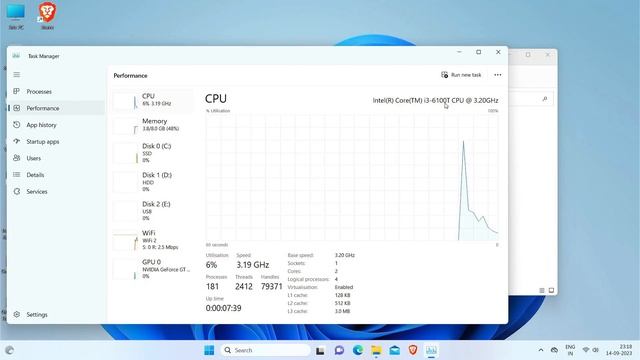Click the taskbar Search box
This screenshot has width=640, height=360.
266,350
